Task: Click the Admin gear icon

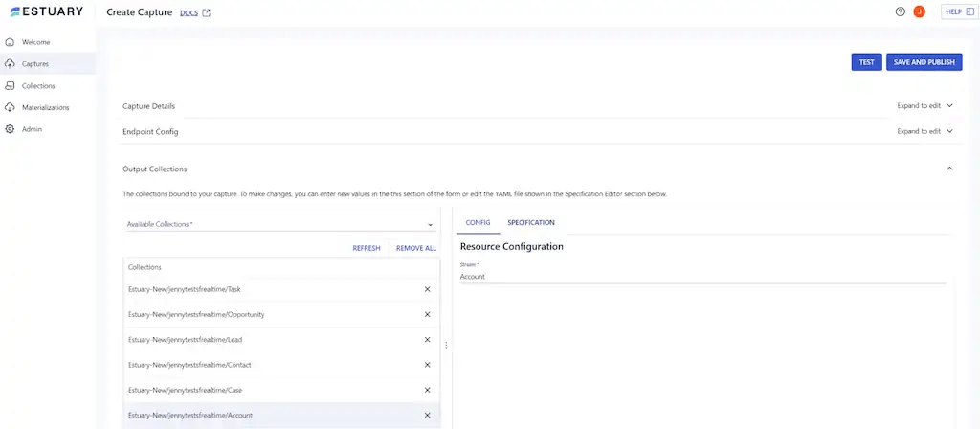Action: click(x=10, y=129)
